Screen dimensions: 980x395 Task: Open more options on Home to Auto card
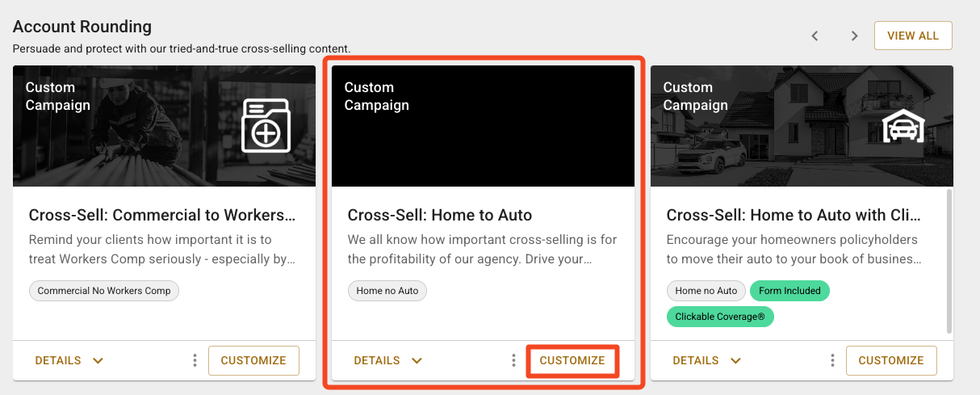(513, 360)
